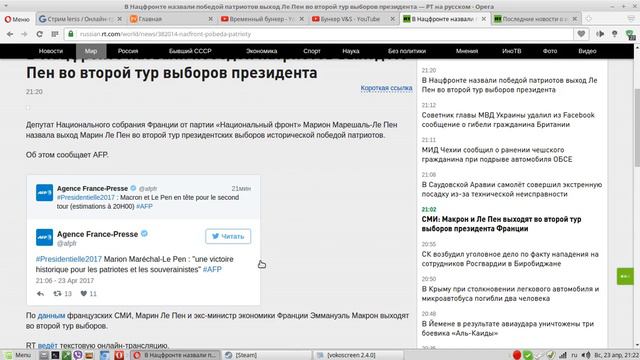640x360 pixels.
Task: Open the Фото section
Action: [x=550, y=51]
